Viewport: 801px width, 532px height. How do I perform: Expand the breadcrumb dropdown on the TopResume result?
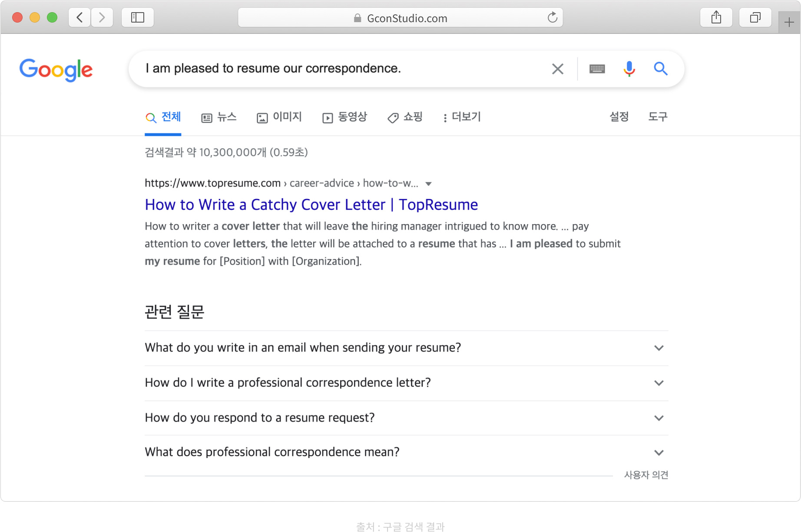(x=429, y=183)
